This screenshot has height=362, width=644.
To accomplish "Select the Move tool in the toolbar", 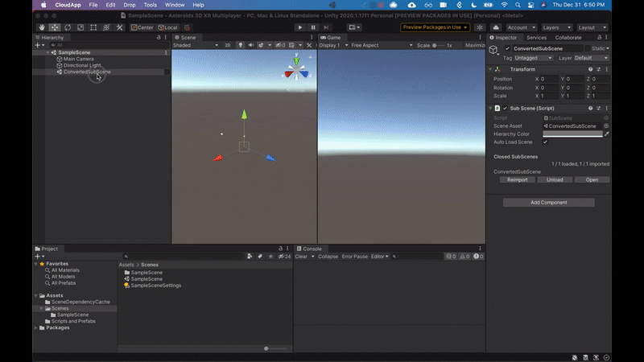I will tap(55, 27).
